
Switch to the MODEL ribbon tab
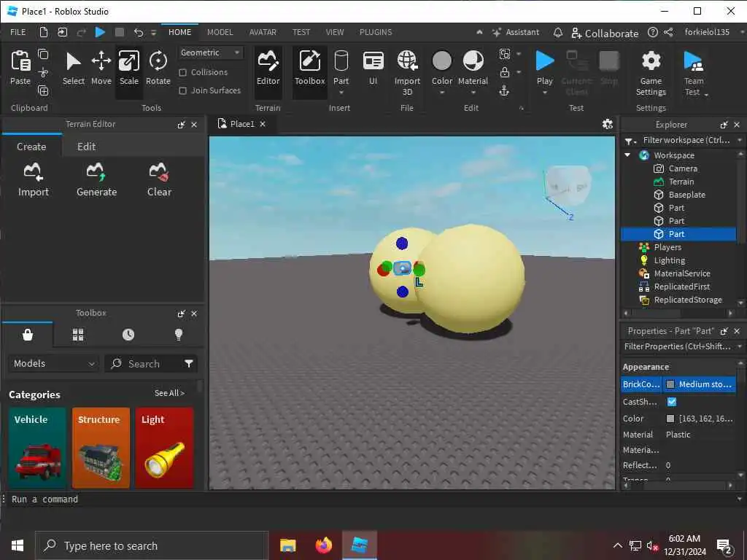[220, 32]
